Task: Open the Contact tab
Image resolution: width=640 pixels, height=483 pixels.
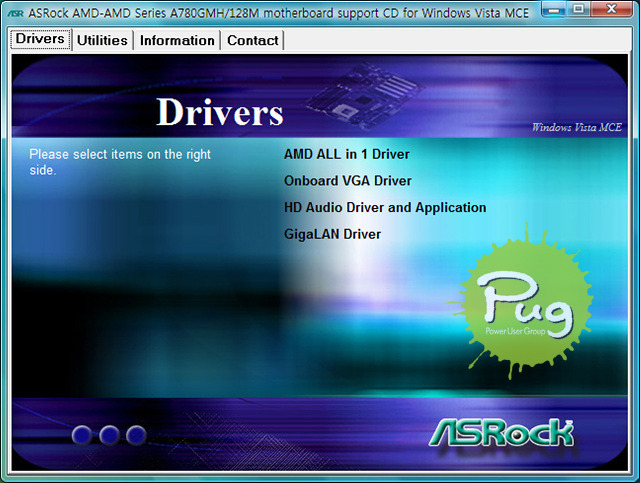Action: tap(253, 40)
